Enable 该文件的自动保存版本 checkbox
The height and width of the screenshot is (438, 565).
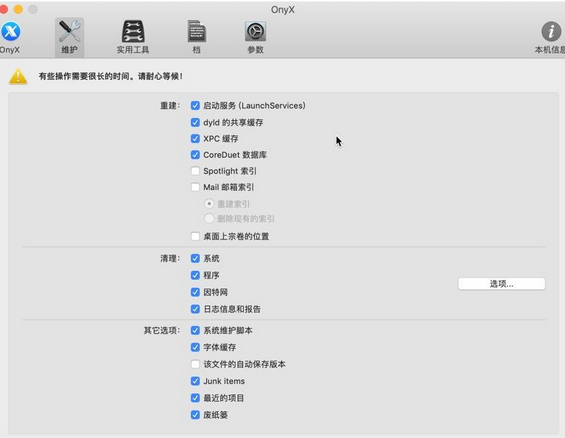(x=195, y=364)
